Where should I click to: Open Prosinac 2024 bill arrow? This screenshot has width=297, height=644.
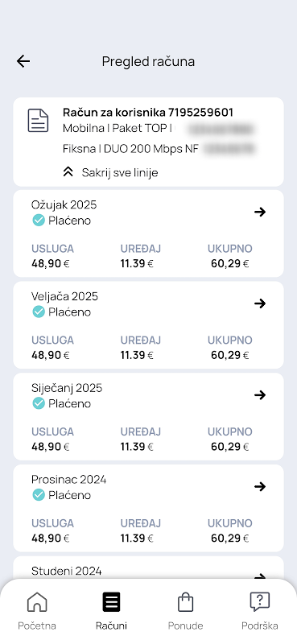click(x=260, y=487)
